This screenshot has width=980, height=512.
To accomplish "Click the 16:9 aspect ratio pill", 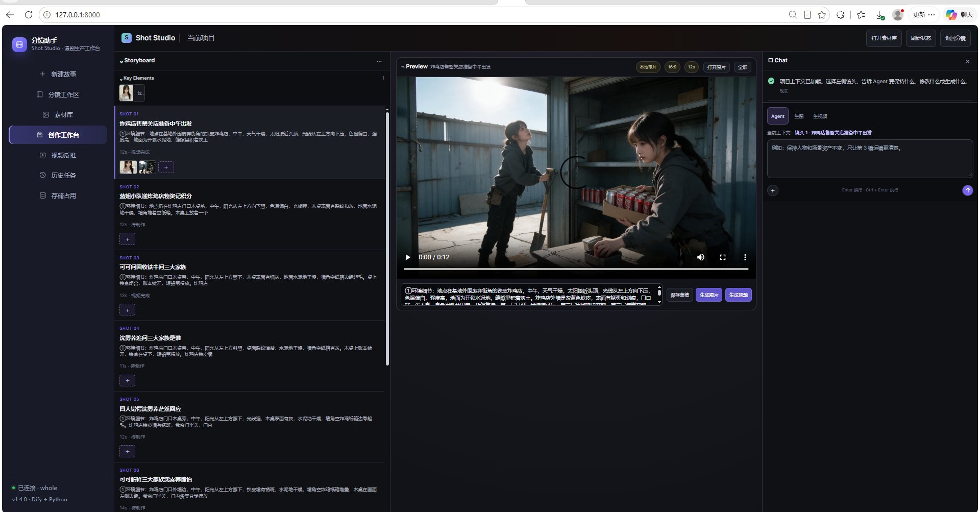I will [672, 67].
